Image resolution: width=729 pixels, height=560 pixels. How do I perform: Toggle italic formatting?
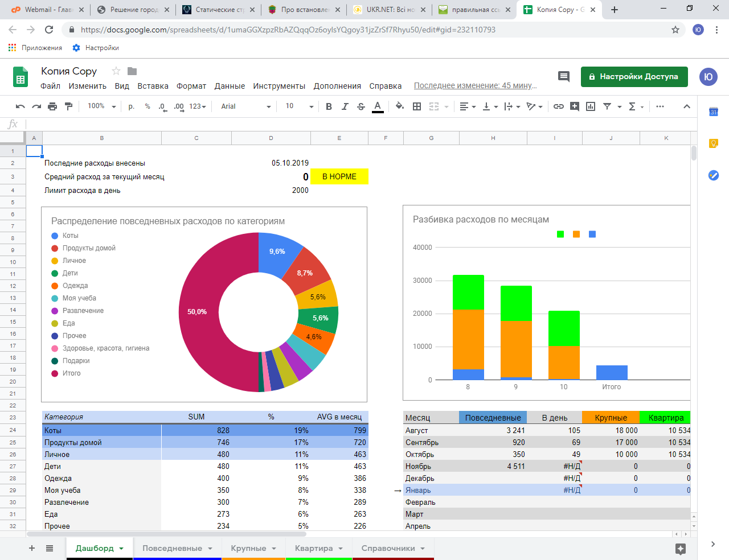[345, 106]
